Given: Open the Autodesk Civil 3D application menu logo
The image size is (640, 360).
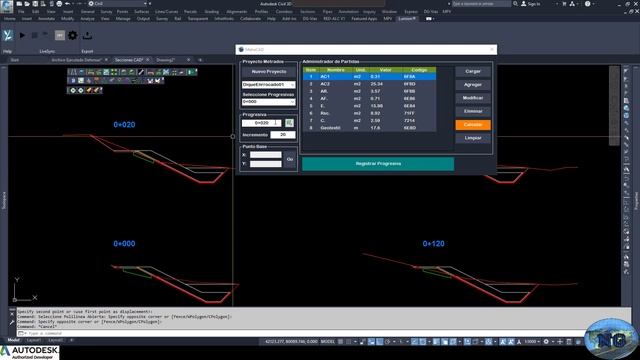Looking at the screenshot, I should click(x=7, y=6).
